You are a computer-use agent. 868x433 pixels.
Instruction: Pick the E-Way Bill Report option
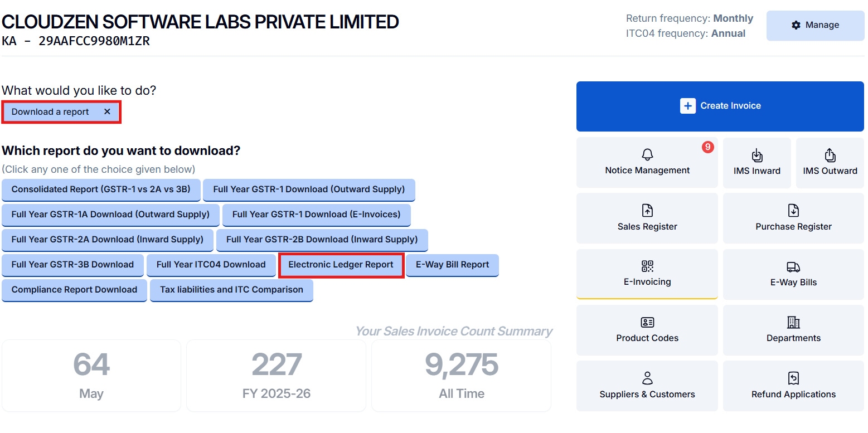pos(452,265)
